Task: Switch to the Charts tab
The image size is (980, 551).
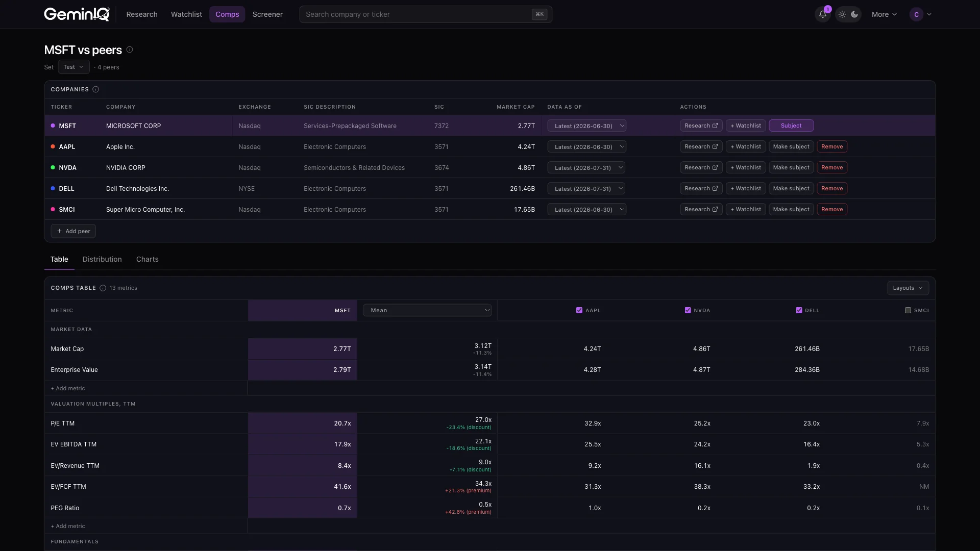Action: [147, 259]
